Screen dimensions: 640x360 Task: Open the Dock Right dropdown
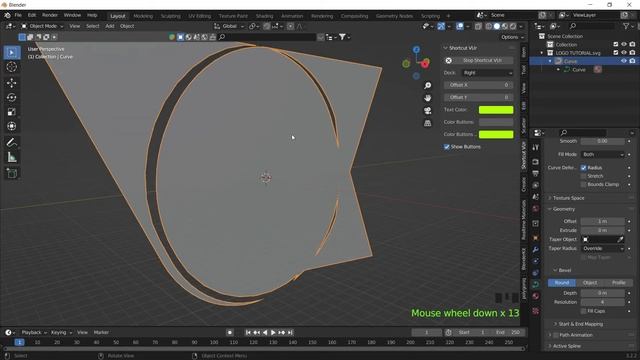[x=487, y=73]
